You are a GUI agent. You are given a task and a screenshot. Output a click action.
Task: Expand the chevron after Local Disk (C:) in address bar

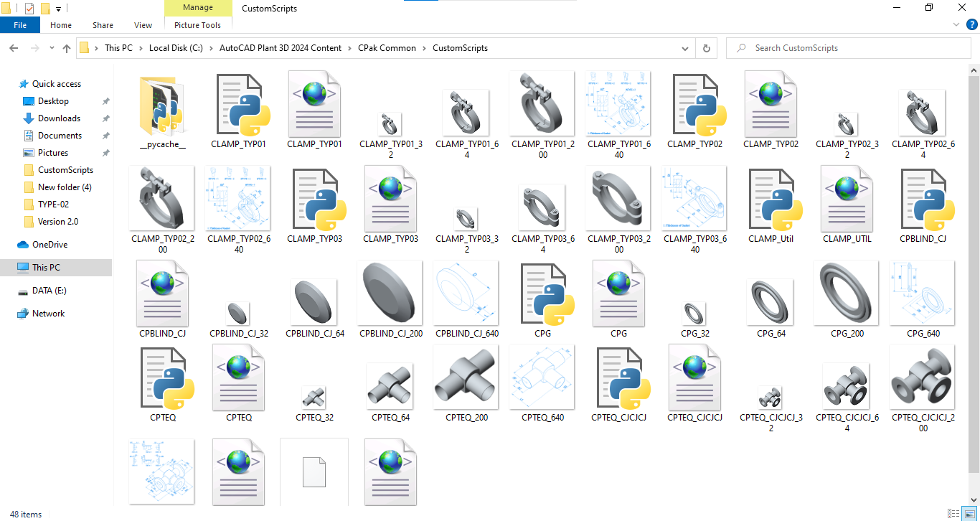point(211,48)
